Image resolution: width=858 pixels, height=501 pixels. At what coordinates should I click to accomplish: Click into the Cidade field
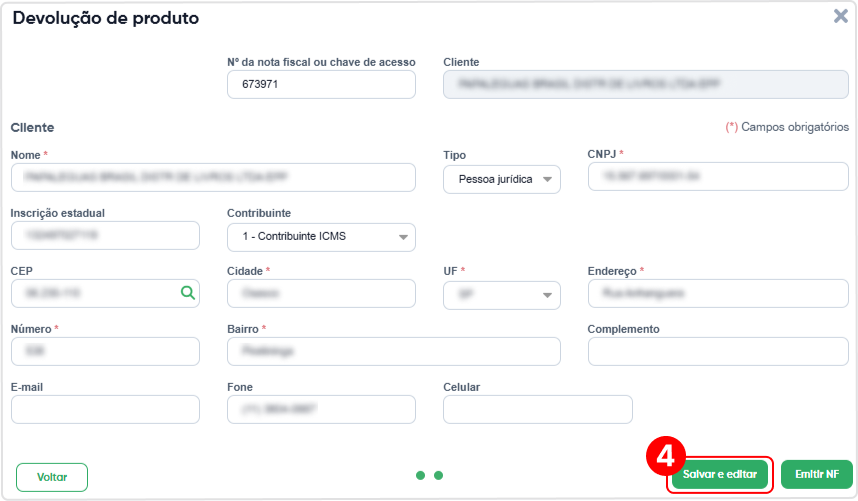pyautogui.click(x=321, y=293)
